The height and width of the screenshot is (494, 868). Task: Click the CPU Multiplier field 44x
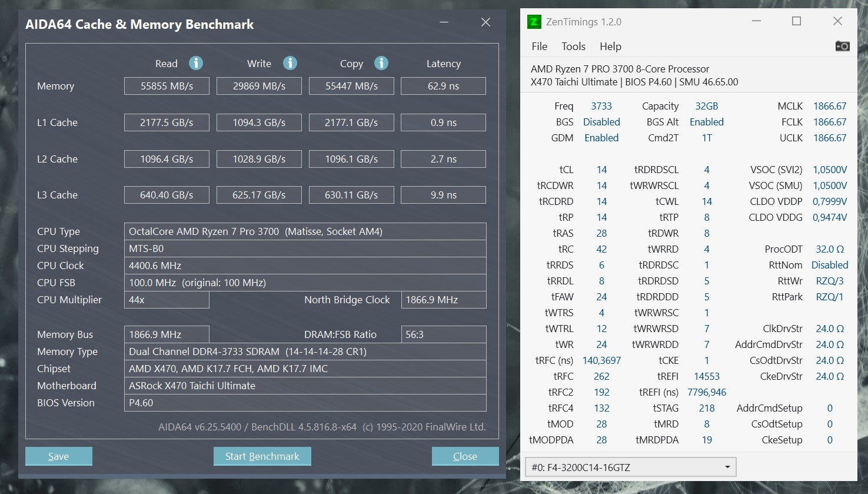(x=167, y=300)
